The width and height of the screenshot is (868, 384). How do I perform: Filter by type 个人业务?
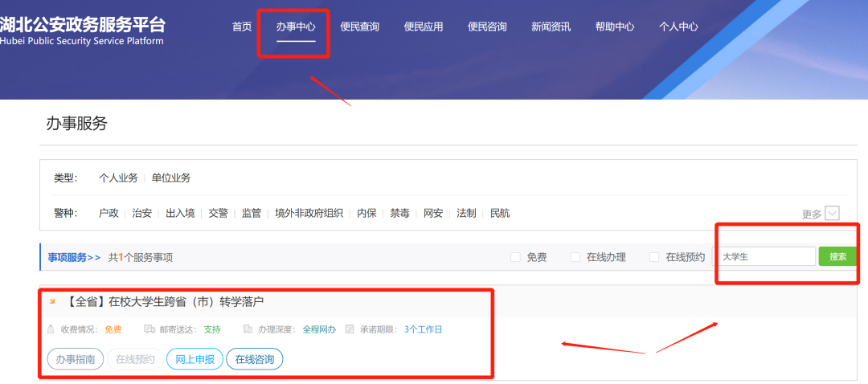[118, 178]
